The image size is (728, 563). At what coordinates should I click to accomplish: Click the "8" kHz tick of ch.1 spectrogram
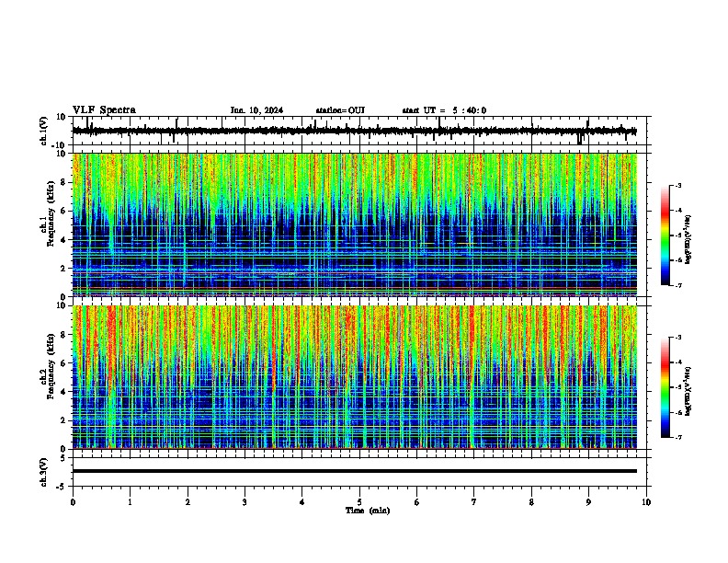[63, 182]
